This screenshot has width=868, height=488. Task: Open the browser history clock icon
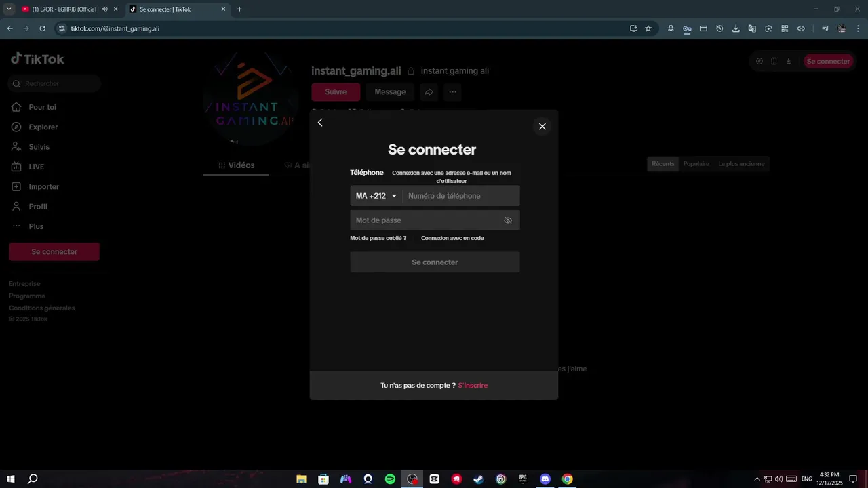pos(719,28)
